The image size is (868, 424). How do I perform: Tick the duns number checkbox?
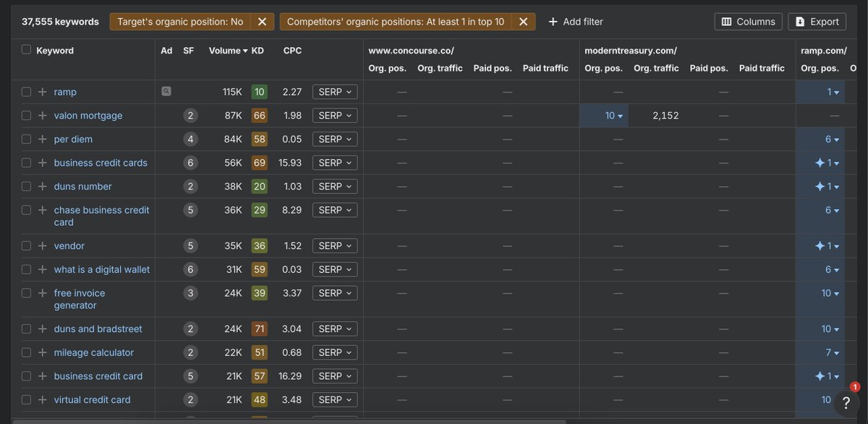click(x=26, y=187)
